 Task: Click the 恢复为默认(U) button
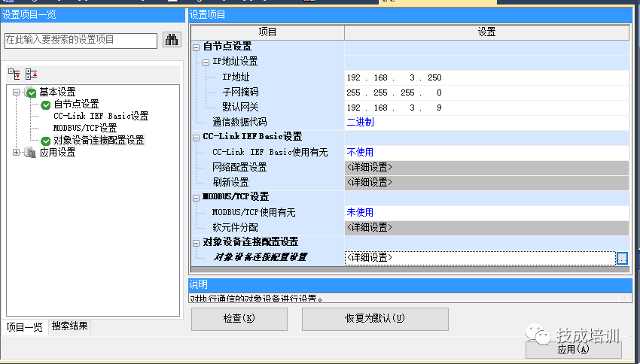pos(375,319)
